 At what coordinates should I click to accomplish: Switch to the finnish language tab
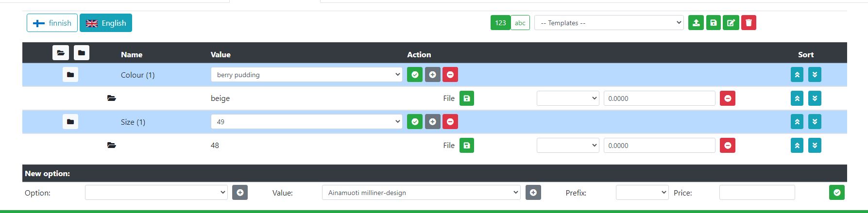52,23
